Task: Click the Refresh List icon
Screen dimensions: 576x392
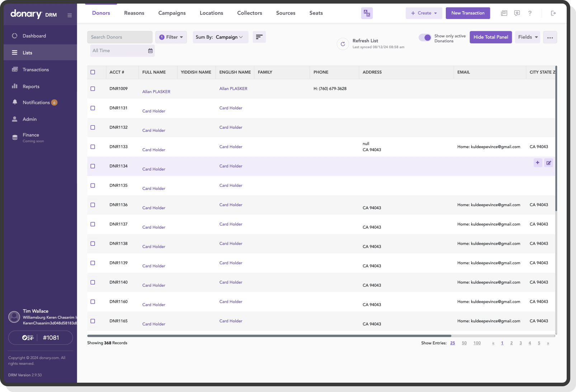Action: (x=343, y=44)
